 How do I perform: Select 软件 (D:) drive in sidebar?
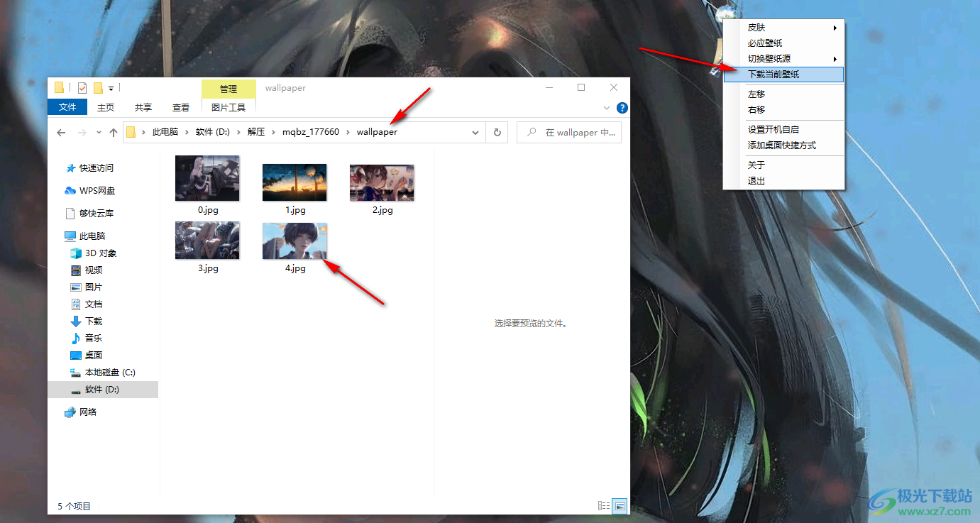101,390
